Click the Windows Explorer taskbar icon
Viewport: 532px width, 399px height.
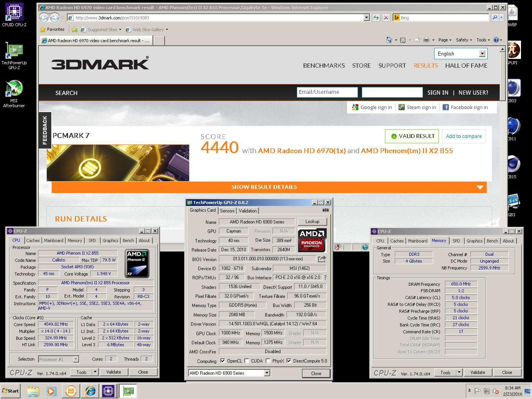33,391
